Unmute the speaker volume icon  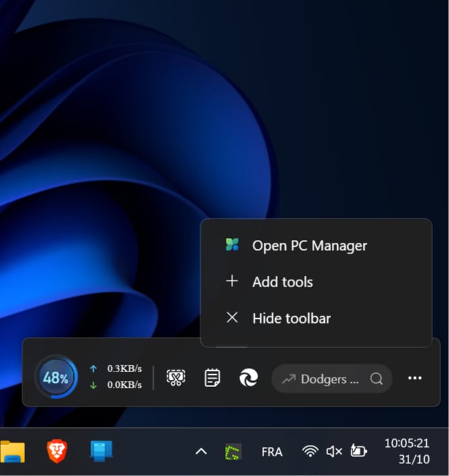334,452
